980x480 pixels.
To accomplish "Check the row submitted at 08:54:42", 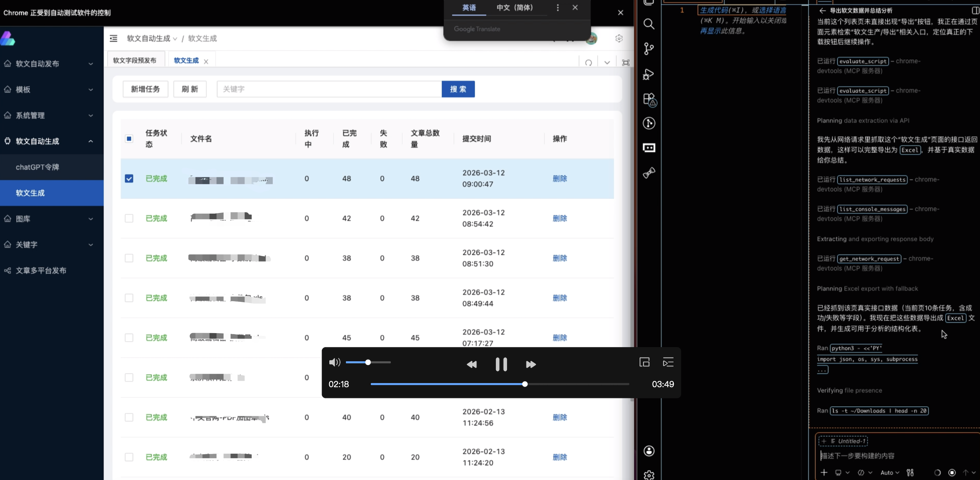I will pyautogui.click(x=129, y=218).
